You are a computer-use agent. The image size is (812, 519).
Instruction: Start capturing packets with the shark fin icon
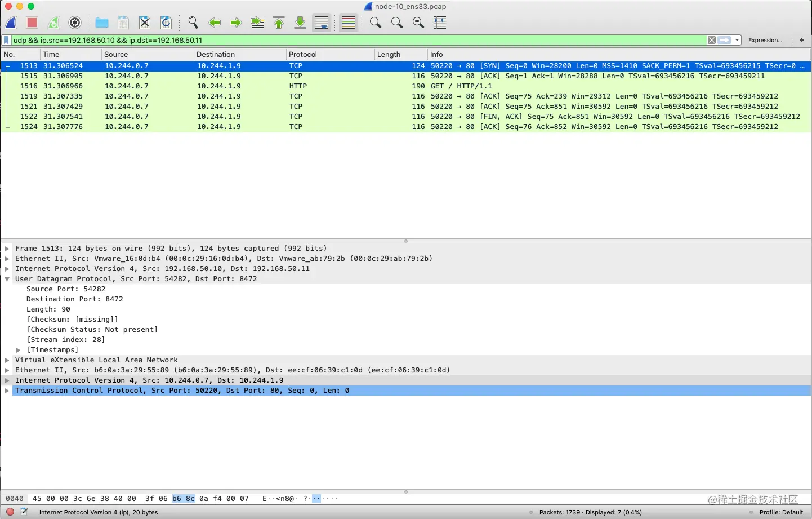pyautogui.click(x=11, y=23)
